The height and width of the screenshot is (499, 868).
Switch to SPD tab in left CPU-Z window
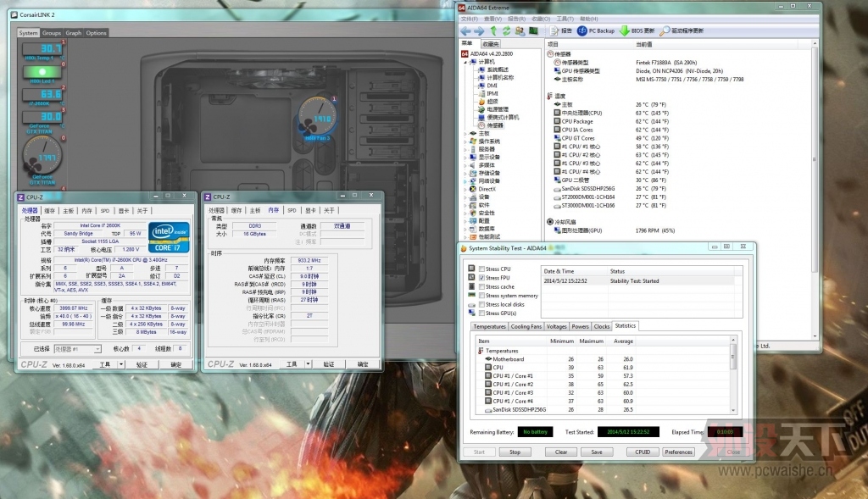(105, 211)
